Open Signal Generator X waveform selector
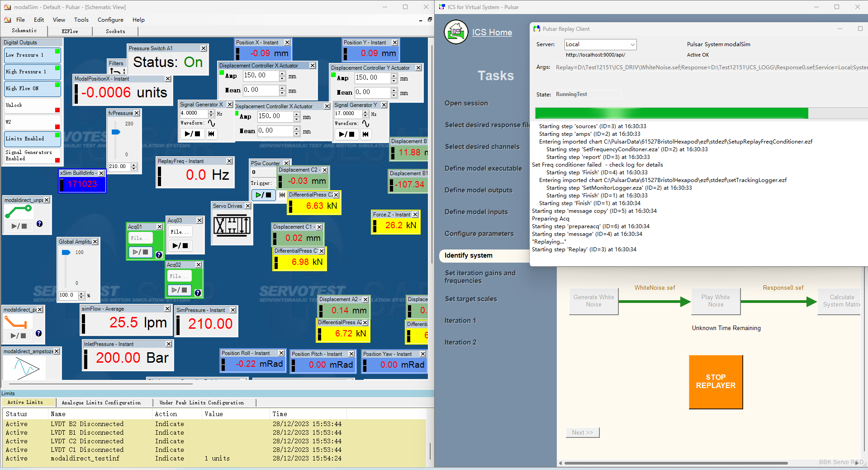This screenshot has height=470, width=868. tap(211, 123)
